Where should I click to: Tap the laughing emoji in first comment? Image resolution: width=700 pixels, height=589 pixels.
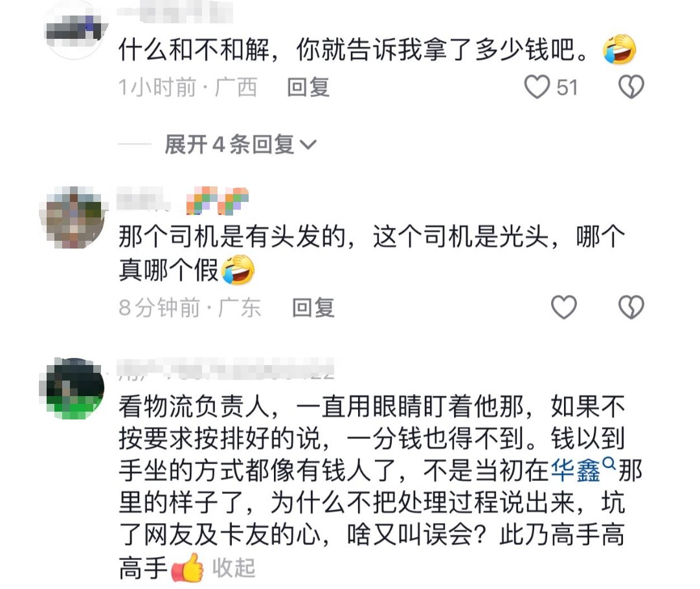tap(619, 49)
